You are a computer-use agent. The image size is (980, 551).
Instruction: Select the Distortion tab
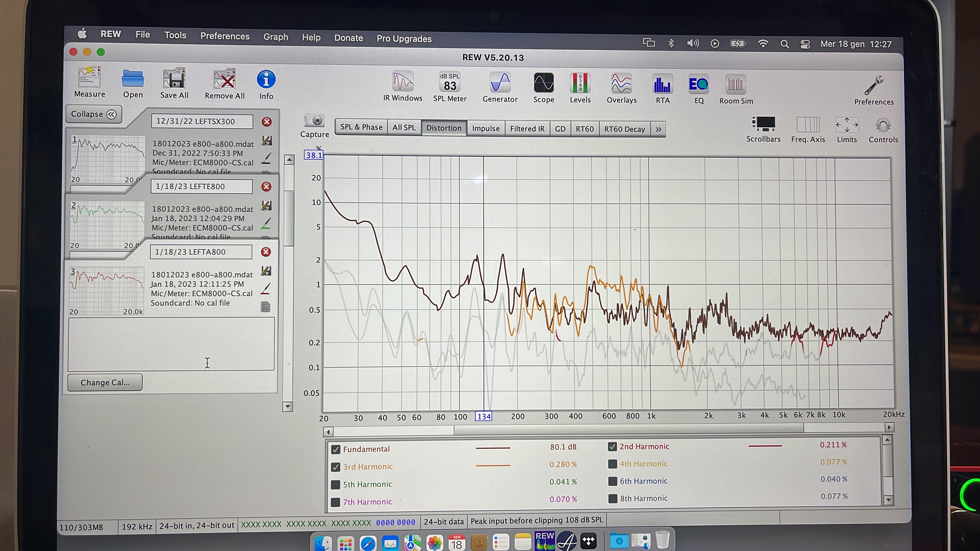[444, 128]
